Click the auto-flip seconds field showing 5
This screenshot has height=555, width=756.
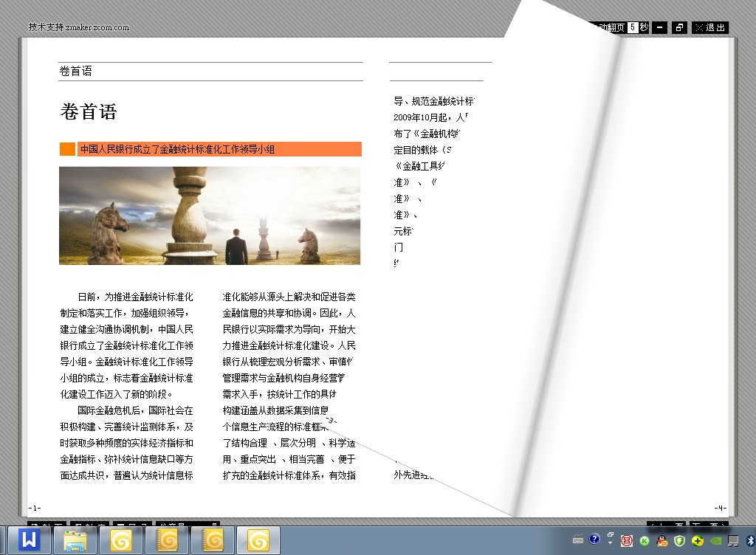pyautogui.click(x=633, y=27)
